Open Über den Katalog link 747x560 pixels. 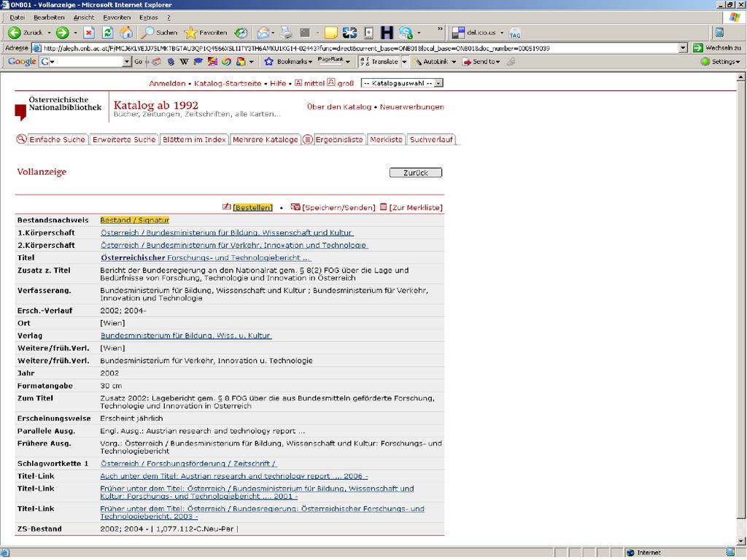click(x=338, y=106)
